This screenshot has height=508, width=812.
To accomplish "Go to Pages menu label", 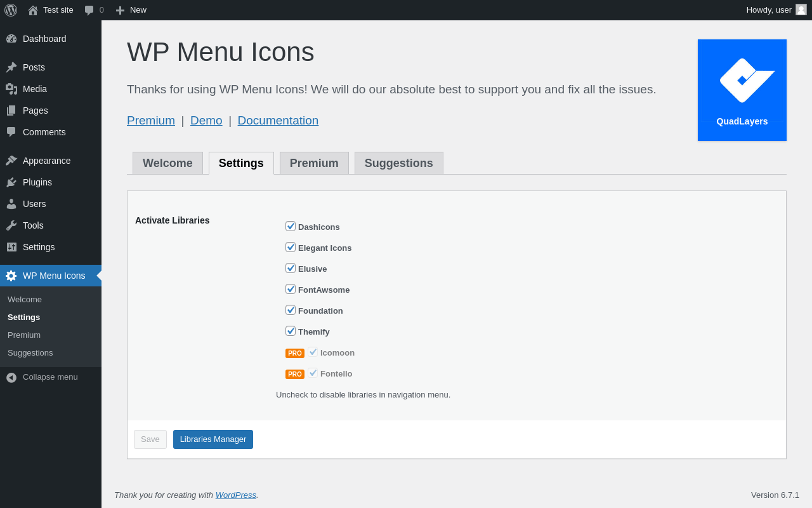I will [x=36, y=110].
